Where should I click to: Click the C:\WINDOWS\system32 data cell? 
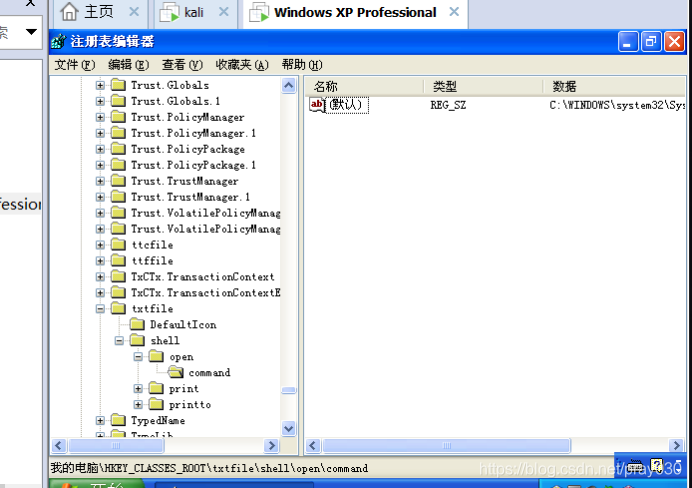(x=617, y=105)
